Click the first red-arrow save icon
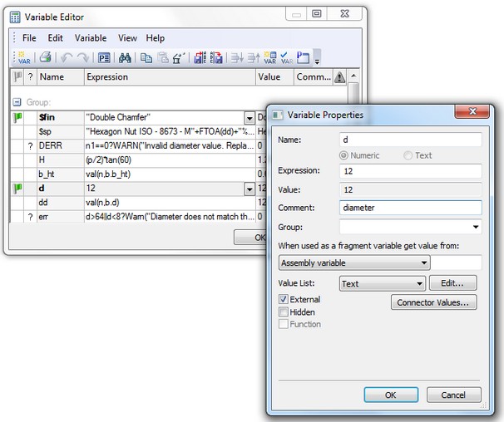504x422 pixels. [200, 58]
